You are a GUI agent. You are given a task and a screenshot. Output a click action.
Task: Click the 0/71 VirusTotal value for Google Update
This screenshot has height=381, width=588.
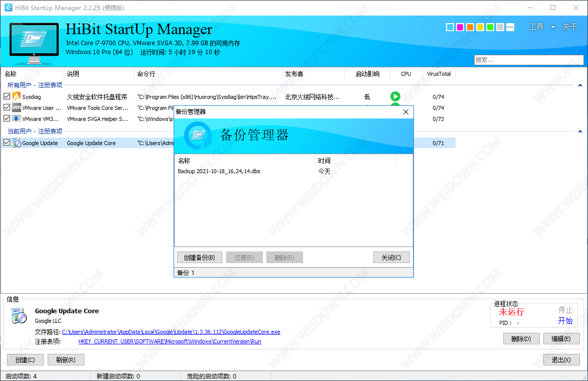(x=438, y=143)
